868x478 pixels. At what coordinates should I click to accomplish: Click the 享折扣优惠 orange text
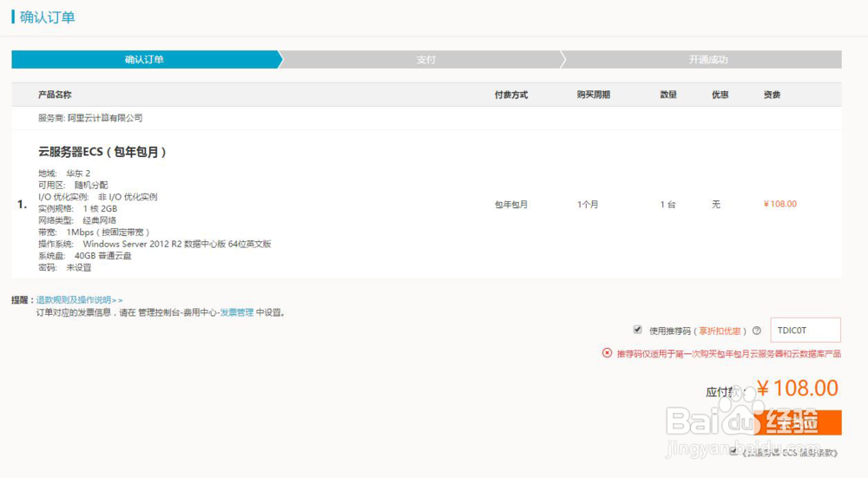point(720,331)
